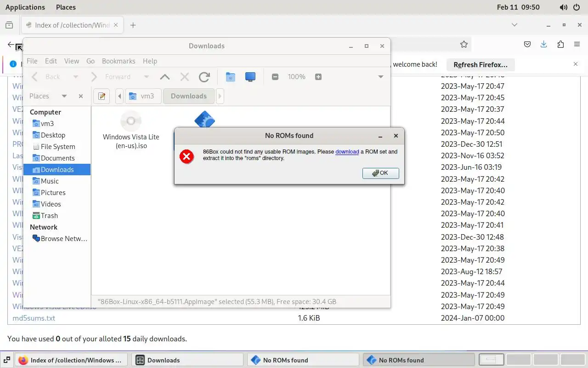Click Refresh Firefox button
588x368 pixels.
coord(481,64)
